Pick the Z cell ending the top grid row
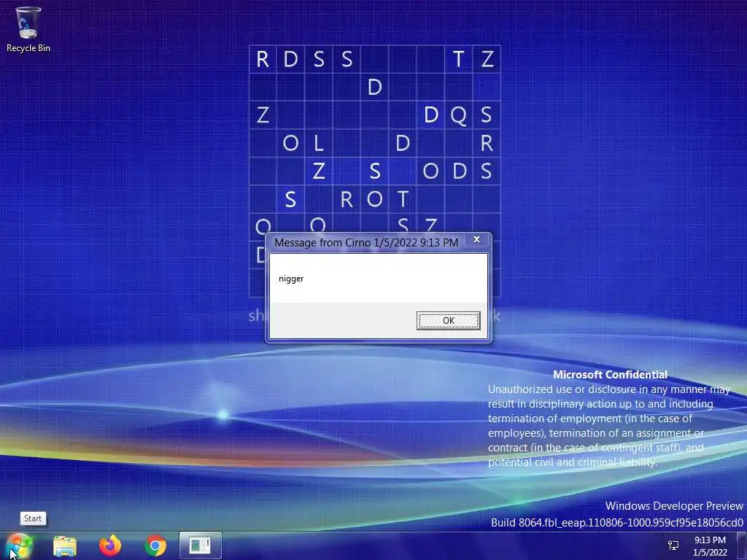Screen dimensions: 747x560 487,59
